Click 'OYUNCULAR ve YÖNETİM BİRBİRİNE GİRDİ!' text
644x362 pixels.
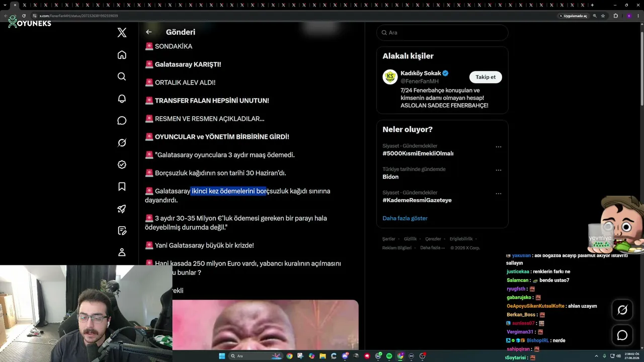pyautogui.click(x=222, y=137)
